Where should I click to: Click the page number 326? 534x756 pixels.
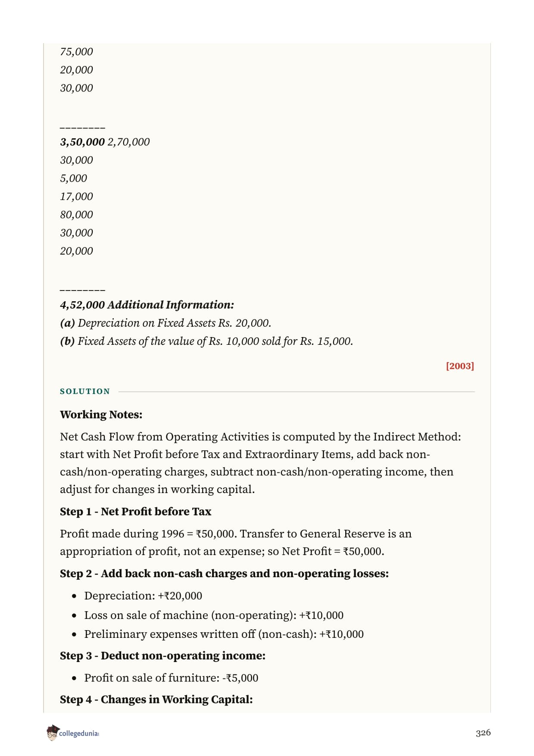tap(483, 733)
